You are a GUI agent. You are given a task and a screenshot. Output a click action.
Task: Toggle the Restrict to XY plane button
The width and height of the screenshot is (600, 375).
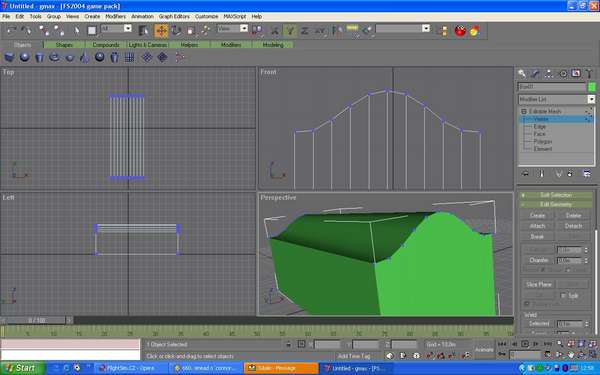pos(320,31)
